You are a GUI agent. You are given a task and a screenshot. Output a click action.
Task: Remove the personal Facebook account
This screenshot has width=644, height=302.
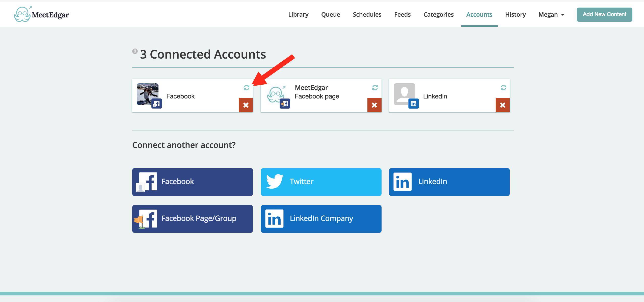[246, 105]
